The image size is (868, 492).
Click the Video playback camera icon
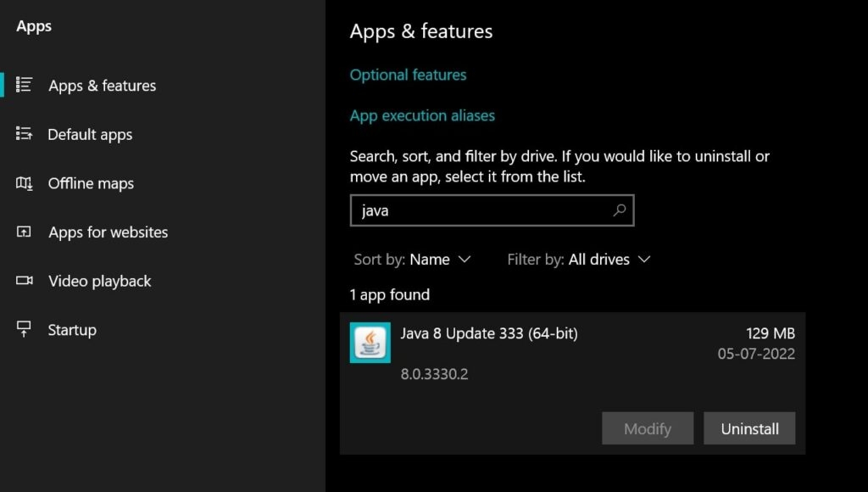point(24,280)
